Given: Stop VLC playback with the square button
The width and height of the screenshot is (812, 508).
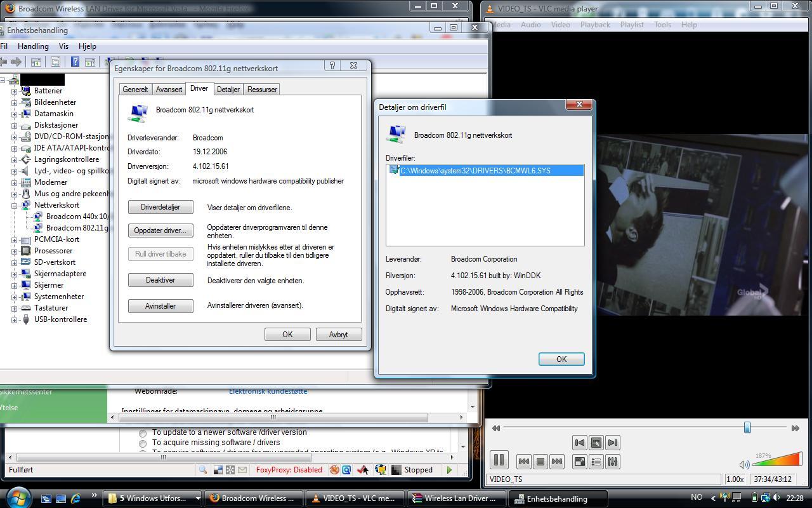Looking at the screenshot, I should (540, 462).
